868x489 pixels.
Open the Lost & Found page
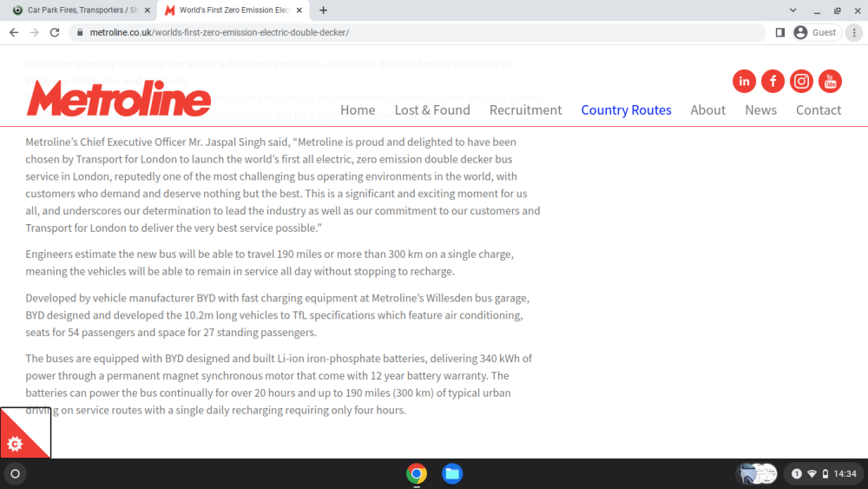tap(432, 110)
